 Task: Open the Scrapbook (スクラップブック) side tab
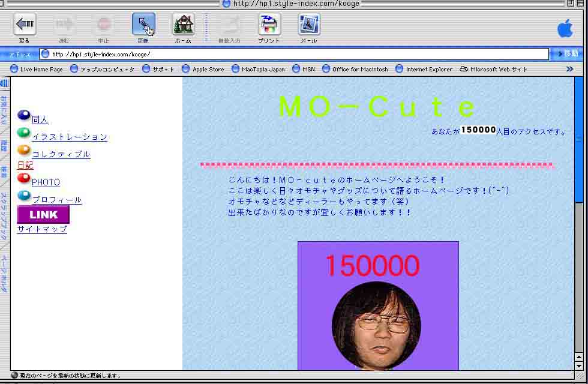[4, 216]
